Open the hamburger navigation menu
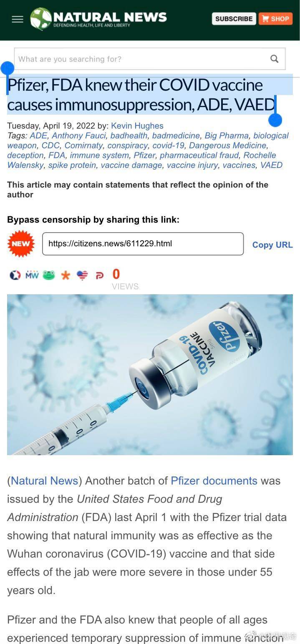This screenshot has width=300, height=644. point(17,19)
